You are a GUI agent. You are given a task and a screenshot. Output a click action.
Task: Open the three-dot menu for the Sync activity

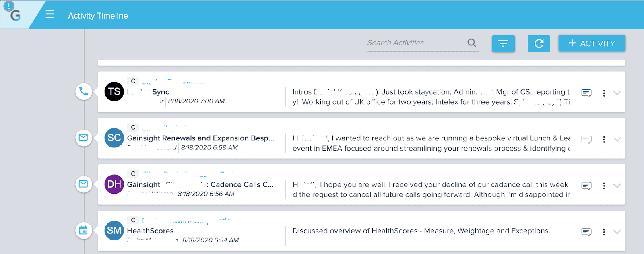[604, 93]
